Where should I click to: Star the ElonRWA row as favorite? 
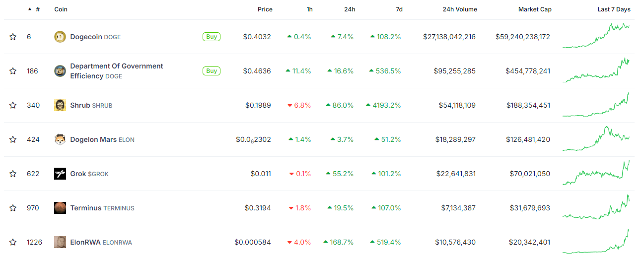(x=13, y=242)
